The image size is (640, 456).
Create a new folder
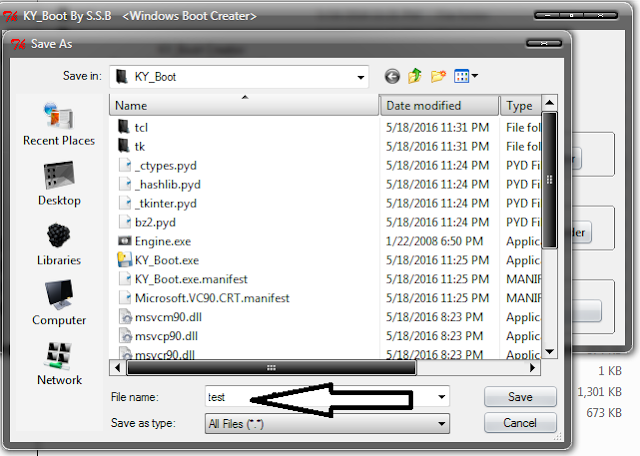(x=438, y=76)
